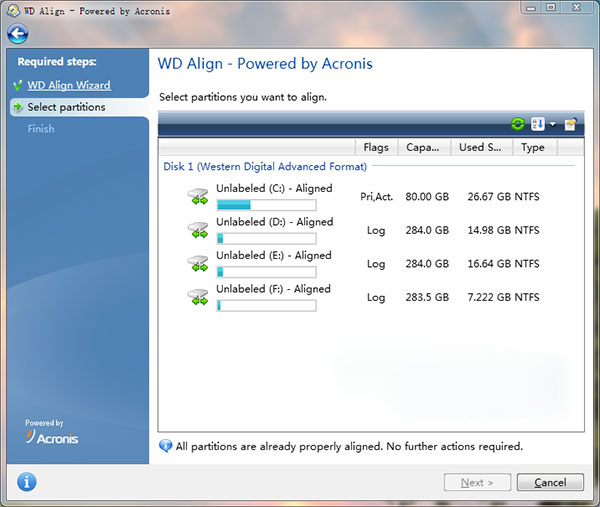The height and width of the screenshot is (507, 600).
Task: Click the 16.64 GB used space value
Action: (489, 264)
